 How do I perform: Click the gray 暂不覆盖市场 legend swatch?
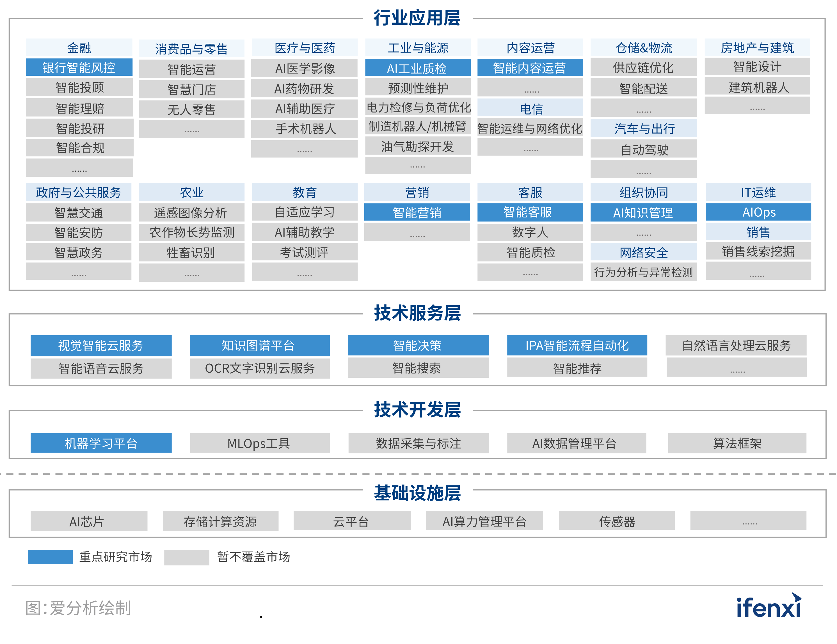pos(187,557)
